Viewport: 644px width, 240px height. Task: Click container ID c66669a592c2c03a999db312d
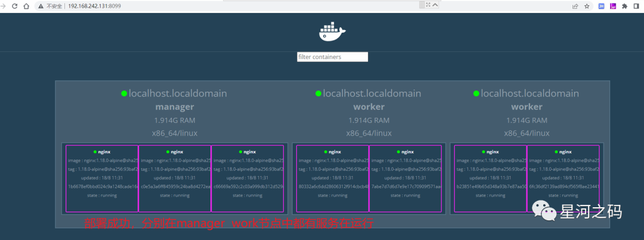pos(247,186)
